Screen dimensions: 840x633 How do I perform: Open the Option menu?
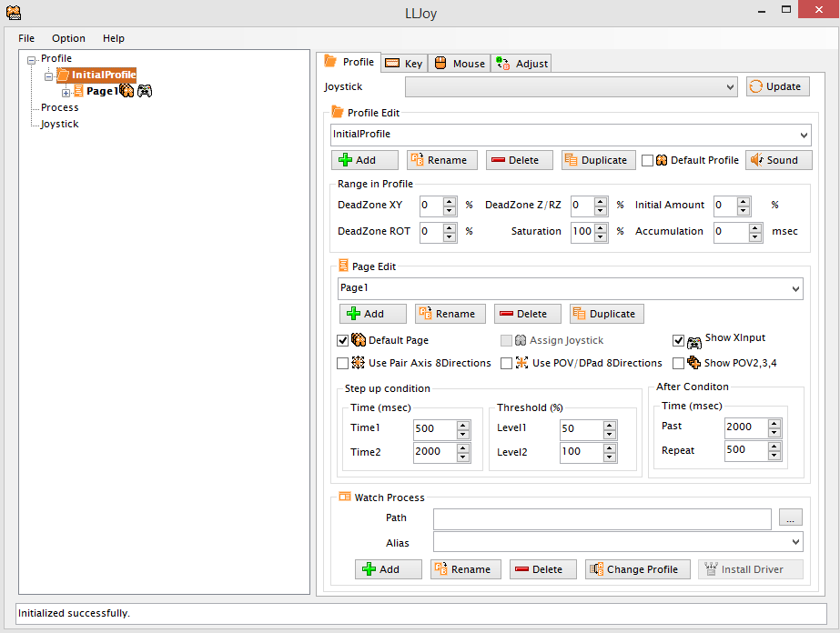68,38
